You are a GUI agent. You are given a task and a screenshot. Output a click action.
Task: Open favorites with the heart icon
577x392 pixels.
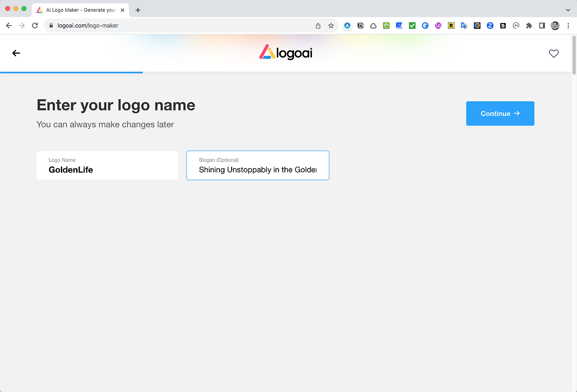point(554,53)
